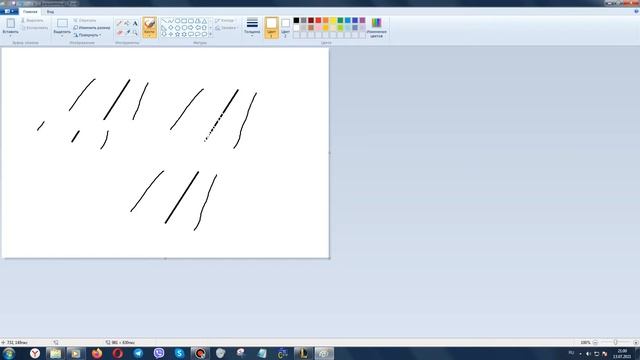Open Viber from the taskbar
Viewport: 640px width, 360px height.
click(159, 353)
